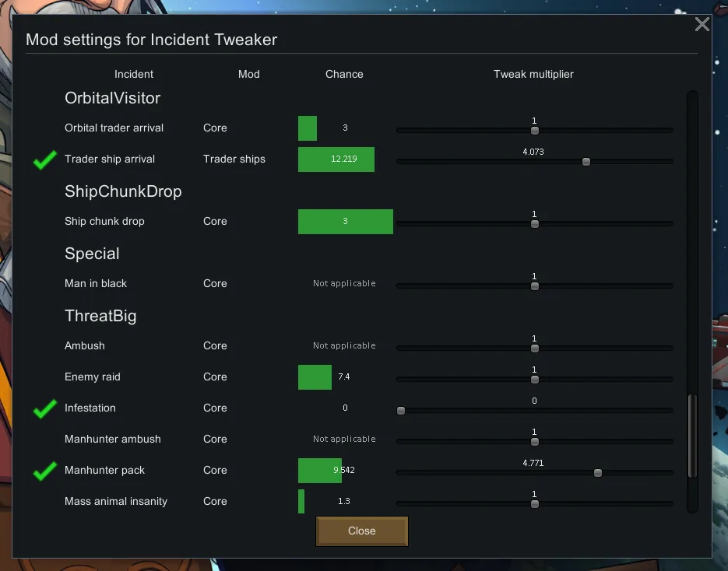Click the Manhunter pack multiplier handle
728x571 pixels.
coord(597,473)
